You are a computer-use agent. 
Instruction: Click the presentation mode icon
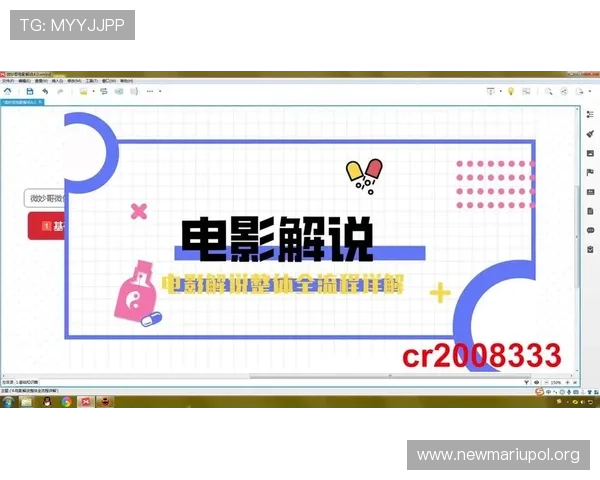click(x=491, y=91)
